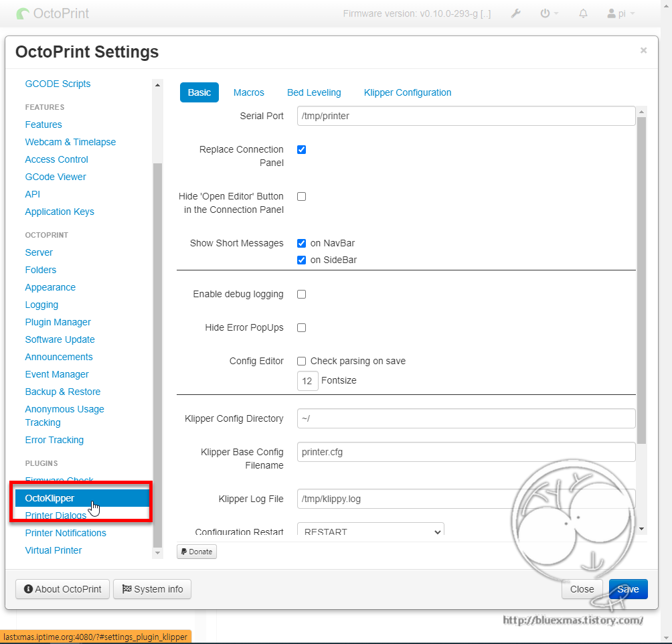Open Folders settings
The image size is (672, 644).
click(41, 270)
